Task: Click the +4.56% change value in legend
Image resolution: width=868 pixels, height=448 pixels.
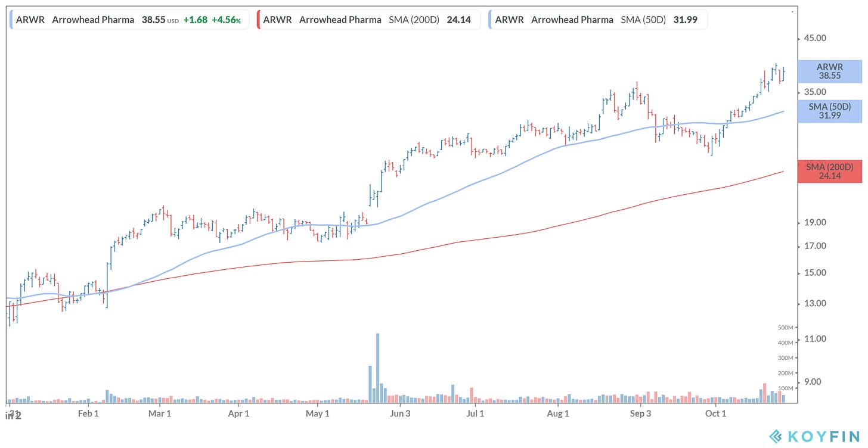Action: [226, 20]
